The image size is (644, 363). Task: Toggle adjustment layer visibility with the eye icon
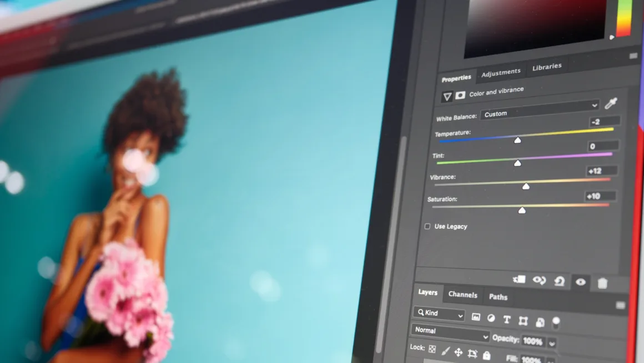point(581,282)
